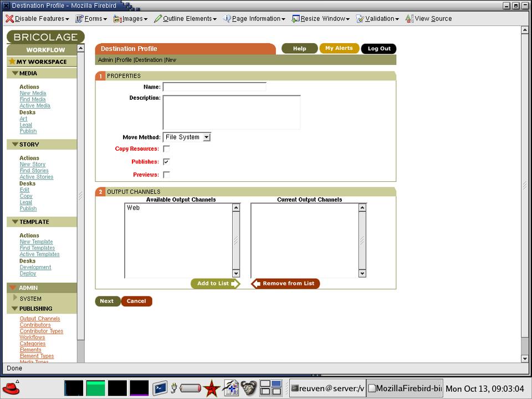The height and width of the screenshot is (399, 532).
Task: Click the Bricolage logo
Action: click(x=45, y=37)
